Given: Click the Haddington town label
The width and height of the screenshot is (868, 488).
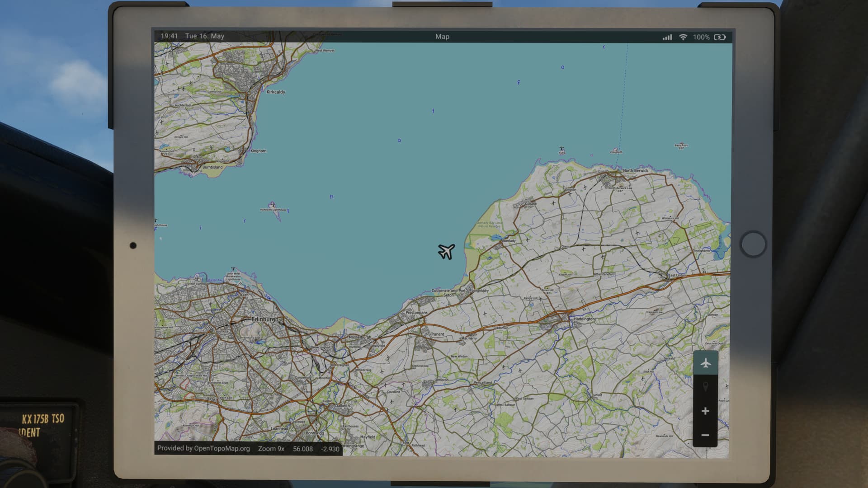Looking at the screenshot, I should coord(584,319).
